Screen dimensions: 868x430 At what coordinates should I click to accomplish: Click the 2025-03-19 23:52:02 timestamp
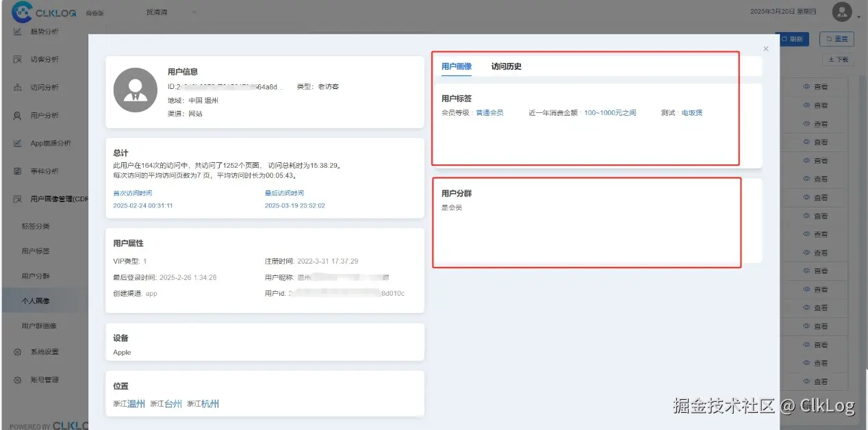click(295, 205)
